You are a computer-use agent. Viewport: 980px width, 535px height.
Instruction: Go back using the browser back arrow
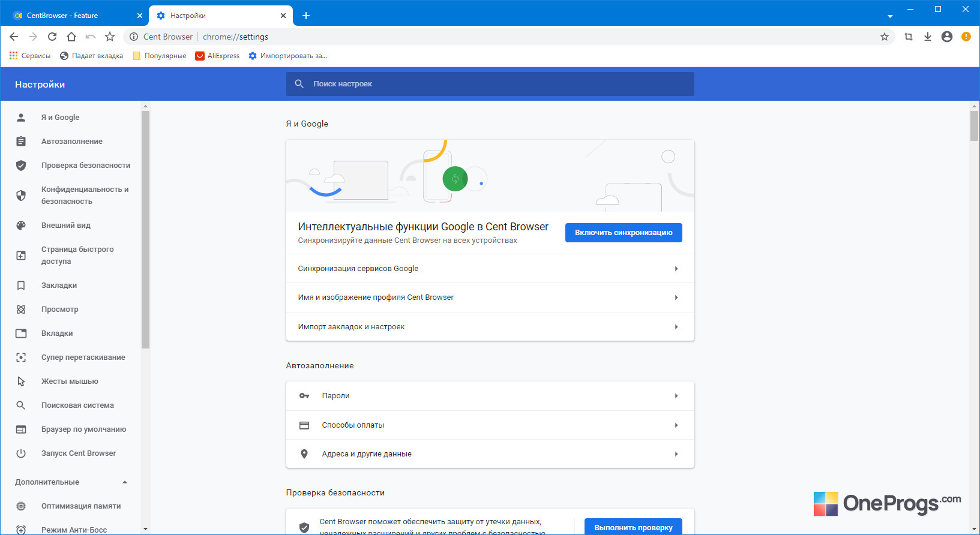click(x=14, y=37)
